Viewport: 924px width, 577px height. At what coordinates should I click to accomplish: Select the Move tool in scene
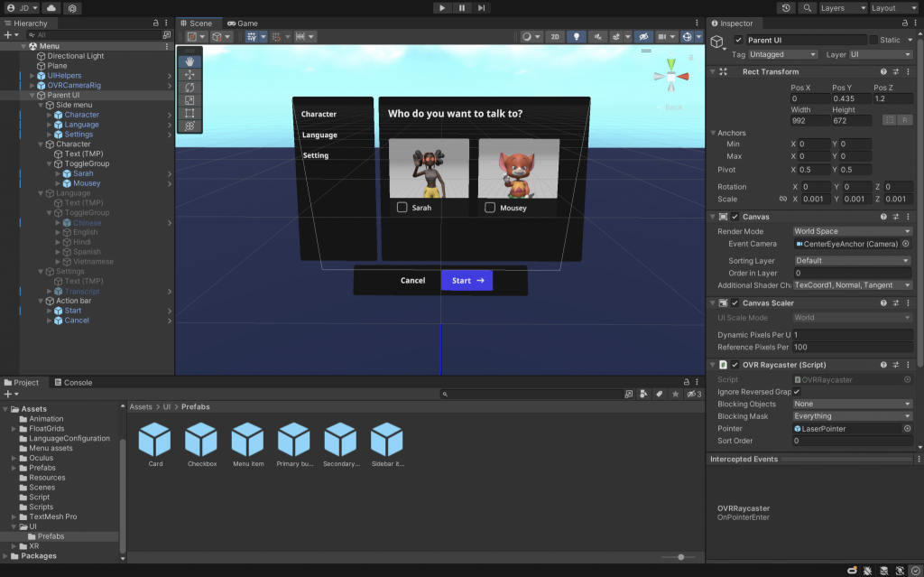(189, 75)
